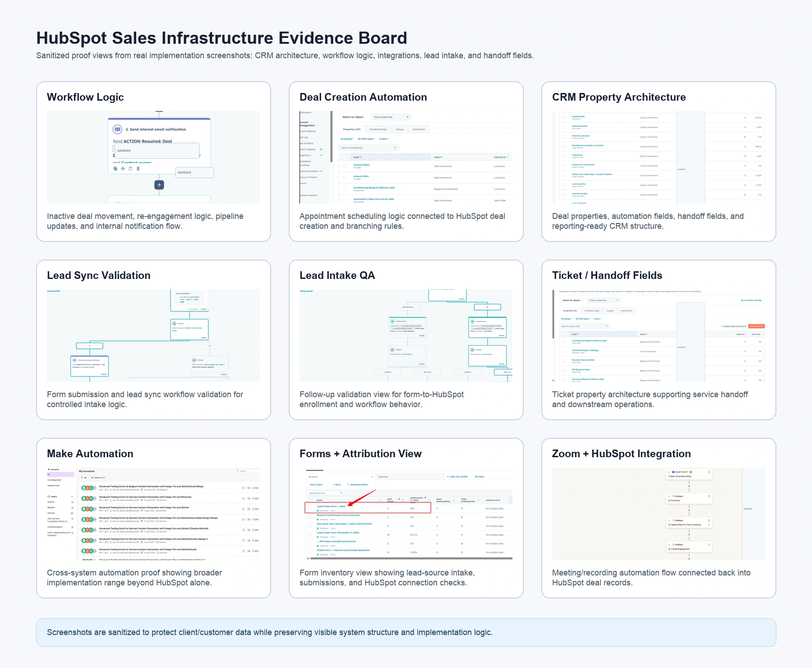Open the Archived (1) tab in the Deal card
This screenshot has width=812, height=668.
(419, 129)
